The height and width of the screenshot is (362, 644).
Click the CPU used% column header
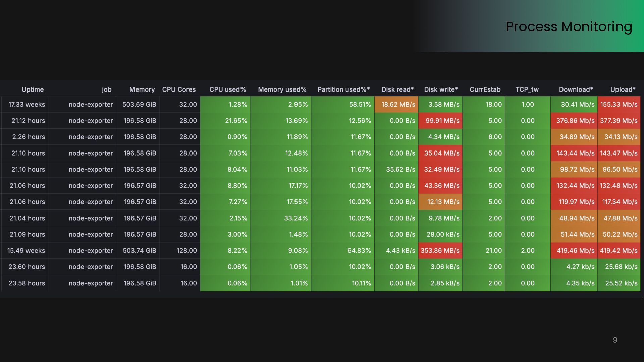[x=227, y=89]
